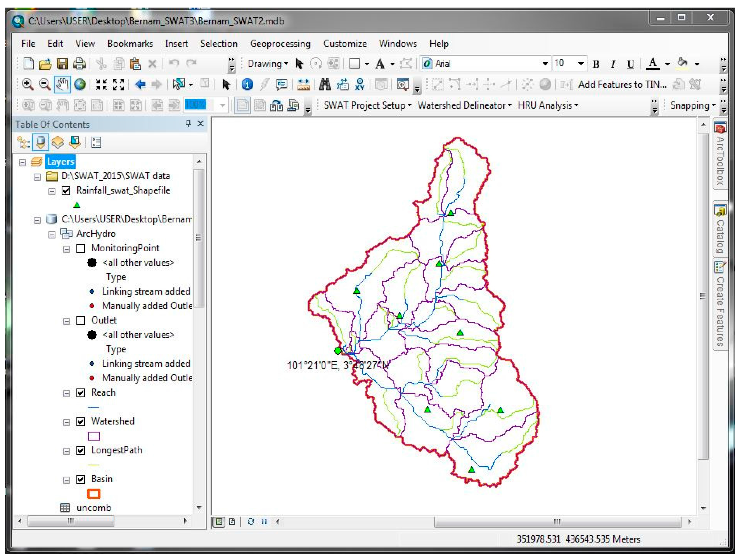Uncheck the LongestPath layer
The height and width of the screenshot is (560, 740).
(81, 451)
